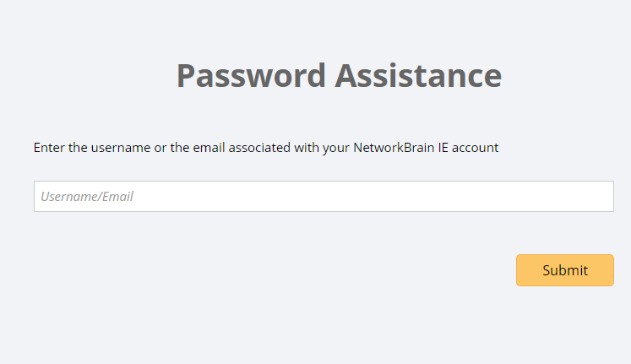Image resolution: width=631 pixels, height=364 pixels.
Task: Select the Username/Email placeholder text
Action: click(87, 197)
